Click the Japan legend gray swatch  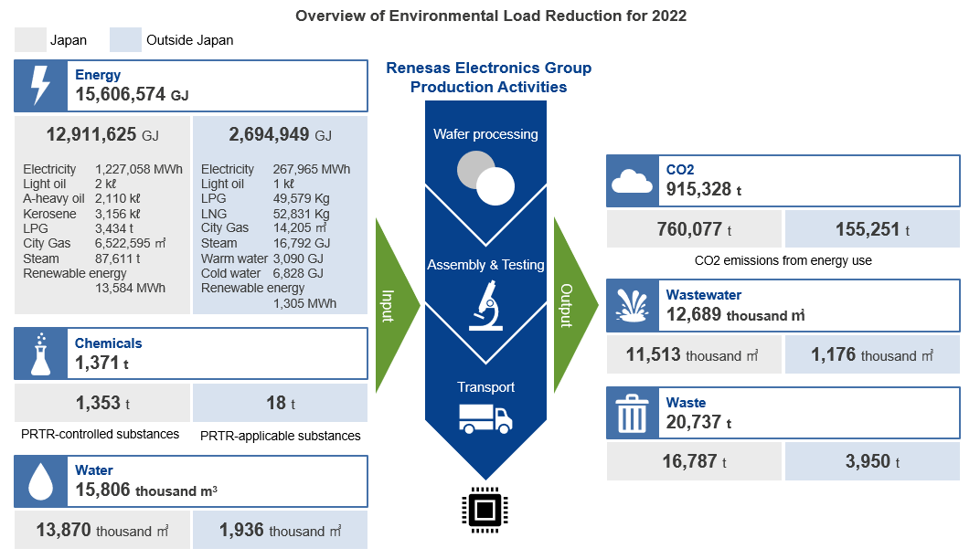pyautogui.click(x=31, y=40)
